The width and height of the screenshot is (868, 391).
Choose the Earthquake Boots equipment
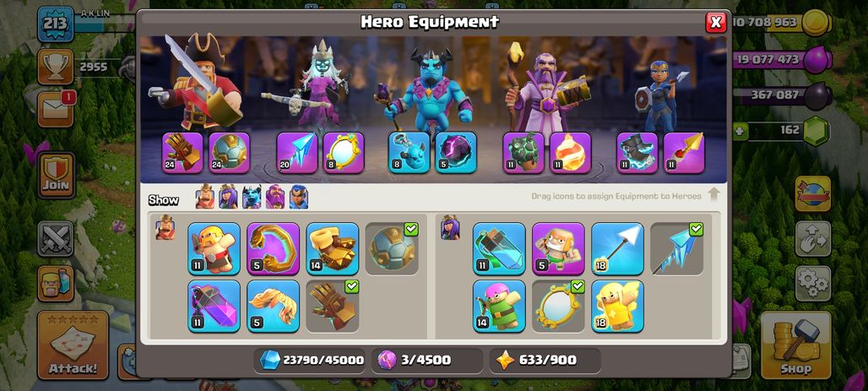click(x=332, y=248)
